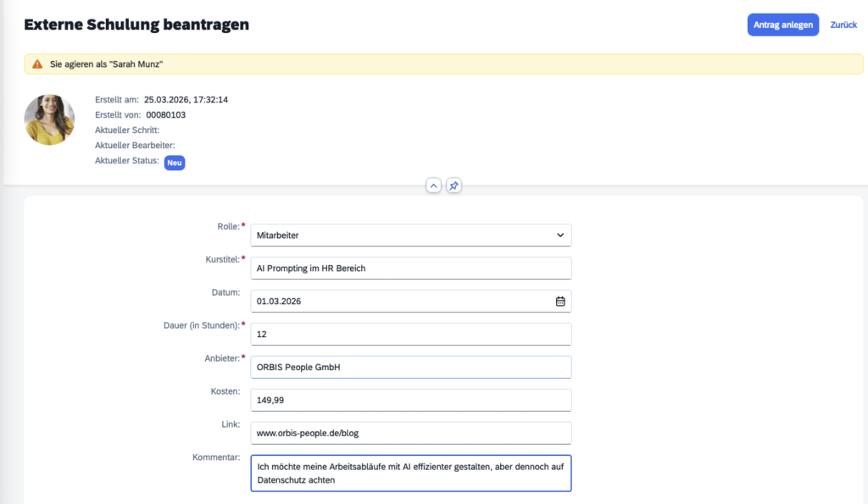Select the Dauer (in Stunden) input
Viewport: 868px width, 504px height.
pos(410,334)
